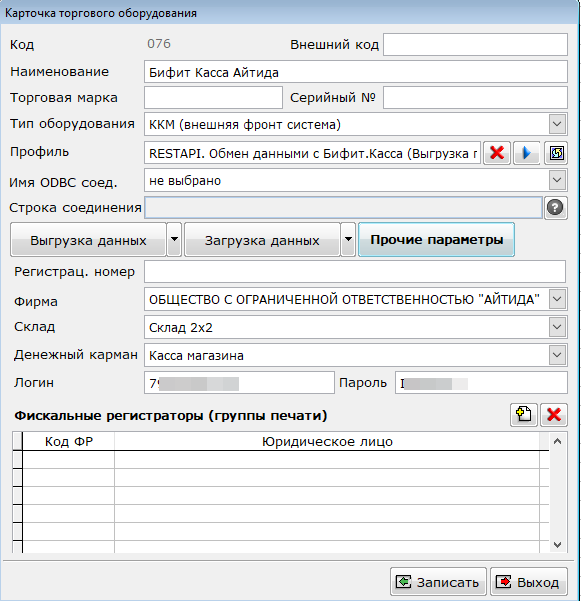This screenshot has height=601, width=581.
Task: Expand the Денежный карман dropdown
Action: tap(557, 355)
